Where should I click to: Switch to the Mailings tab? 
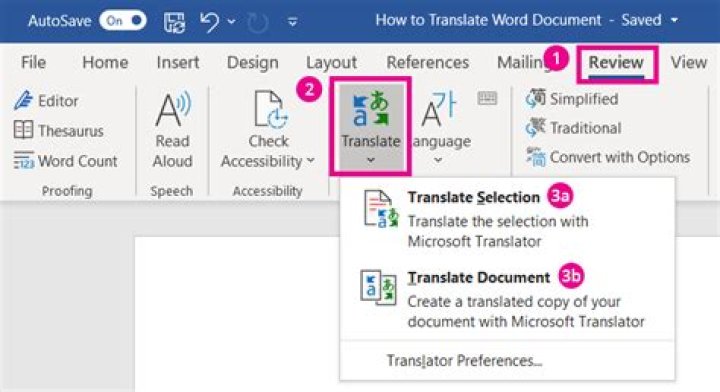pyautogui.click(x=523, y=62)
